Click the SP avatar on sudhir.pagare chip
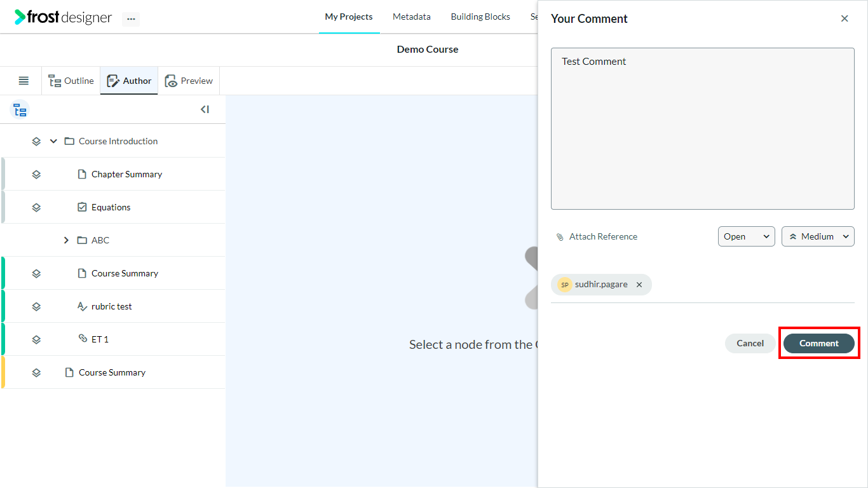 click(x=565, y=285)
